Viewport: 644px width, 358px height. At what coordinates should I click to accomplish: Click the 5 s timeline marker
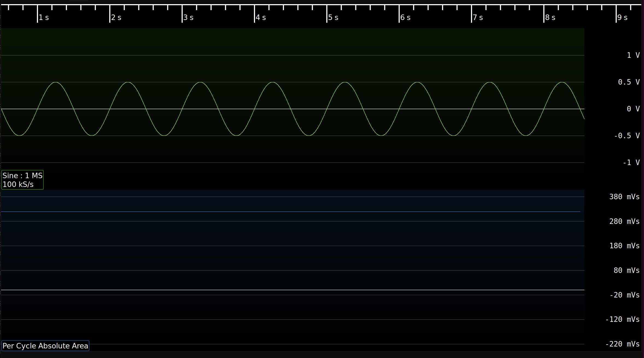click(x=333, y=18)
